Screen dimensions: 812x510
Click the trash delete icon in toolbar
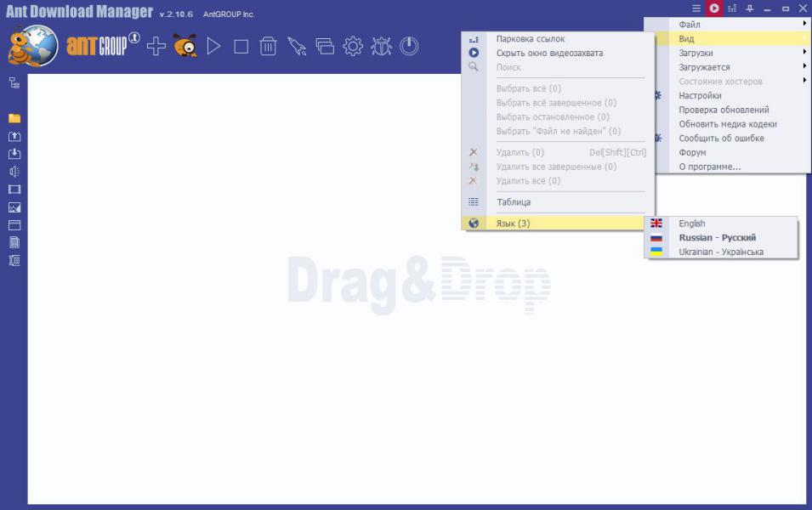coord(268,46)
